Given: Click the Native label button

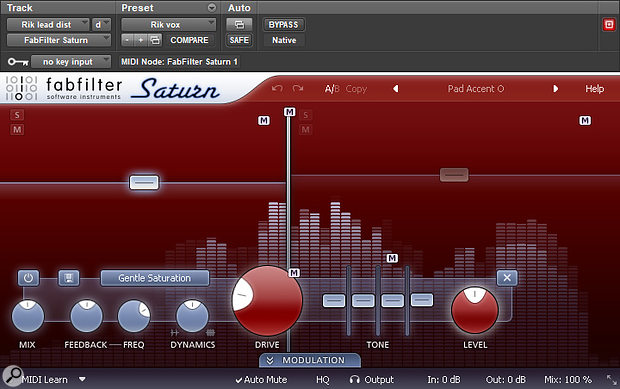Looking at the screenshot, I should pyautogui.click(x=284, y=40).
